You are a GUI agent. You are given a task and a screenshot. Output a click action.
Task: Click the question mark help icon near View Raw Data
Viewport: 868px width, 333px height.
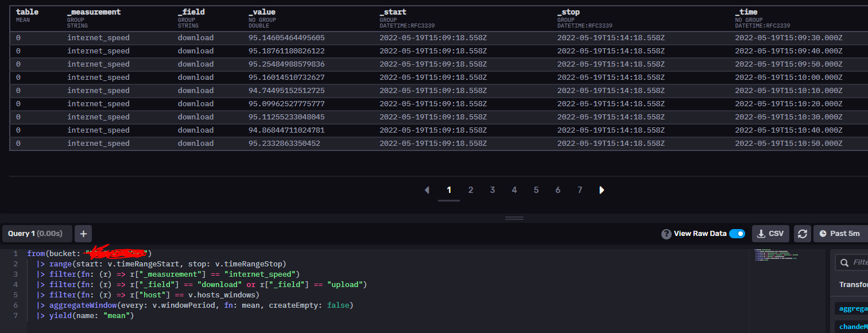[666, 233]
